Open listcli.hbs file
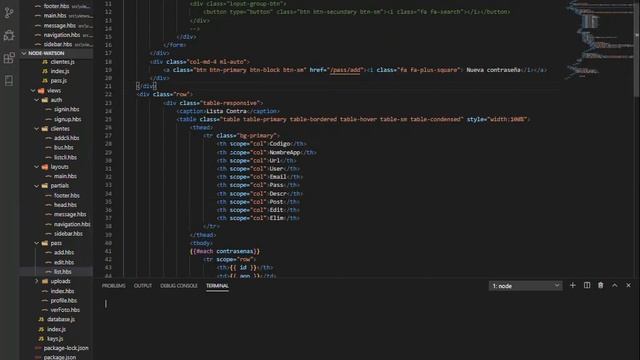640x360 pixels. click(x=65, y=157)
